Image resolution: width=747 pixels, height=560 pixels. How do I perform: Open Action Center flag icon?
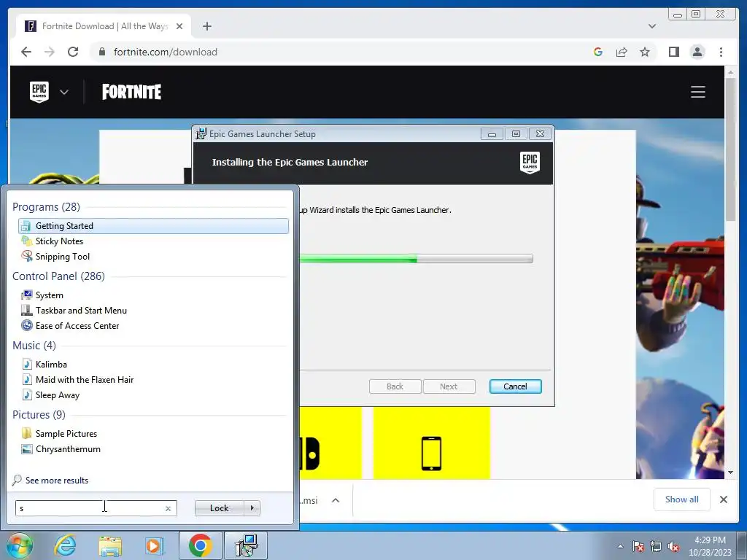638,546
